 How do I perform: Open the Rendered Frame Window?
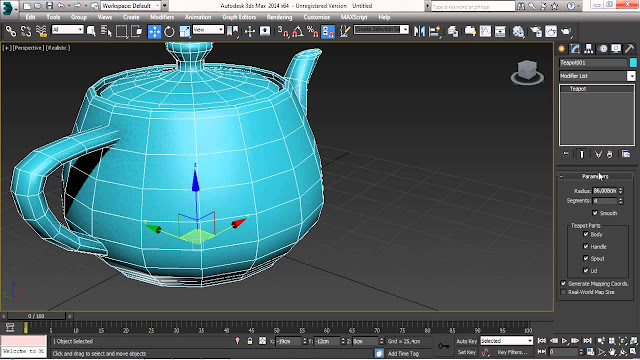[551, 31]
